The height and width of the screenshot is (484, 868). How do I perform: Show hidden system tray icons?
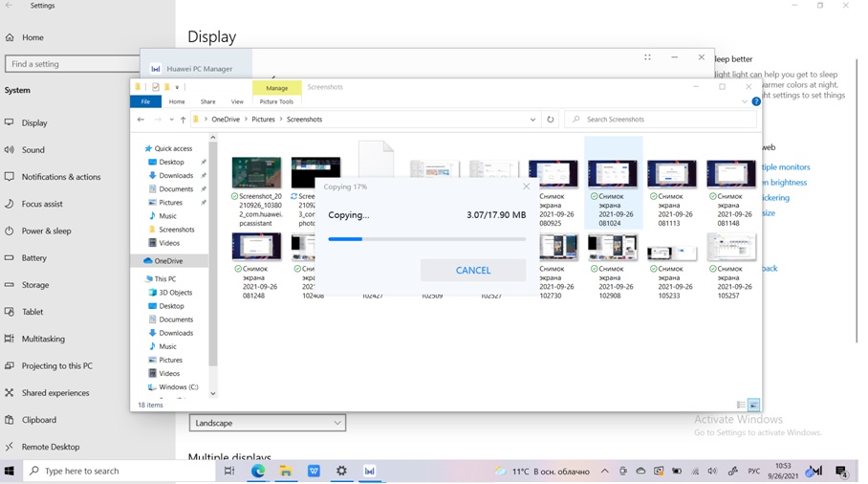click(x=604, y=471)
